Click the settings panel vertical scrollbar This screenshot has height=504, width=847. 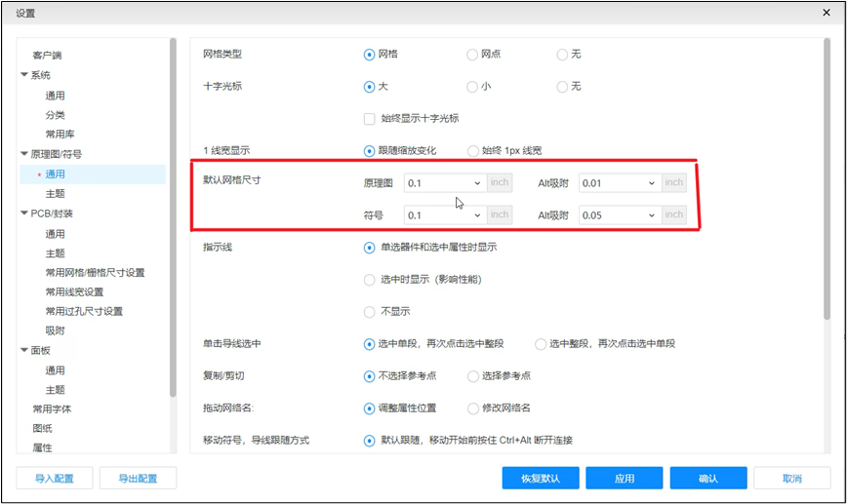click(827, 178)
